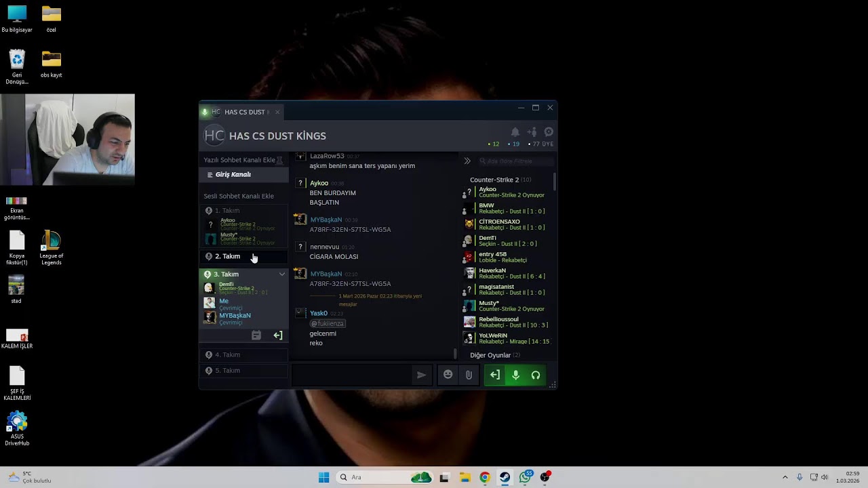
Task: Open the Geri Dönüşüm recycle bin icon
Action: (17, 67)
